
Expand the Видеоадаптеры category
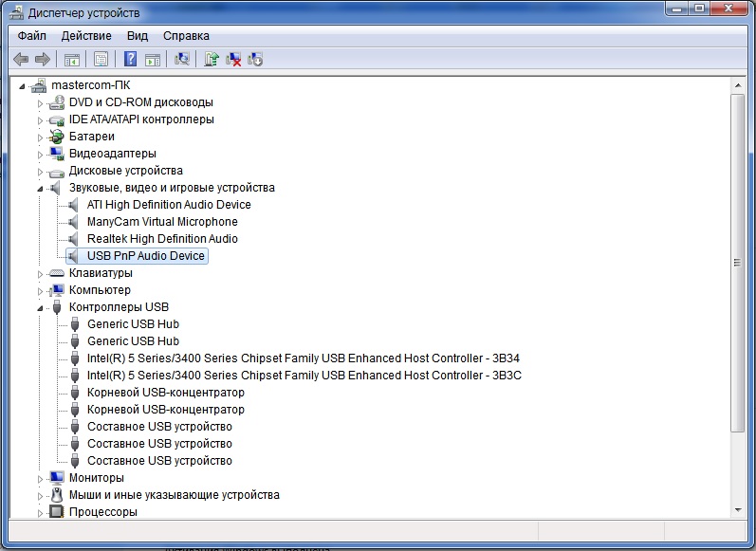point(41,154)
